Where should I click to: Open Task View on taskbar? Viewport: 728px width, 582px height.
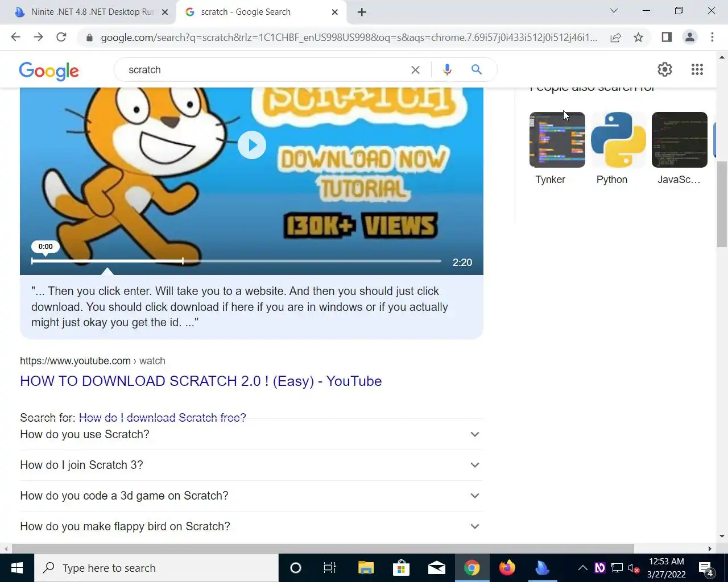[330, 568]
